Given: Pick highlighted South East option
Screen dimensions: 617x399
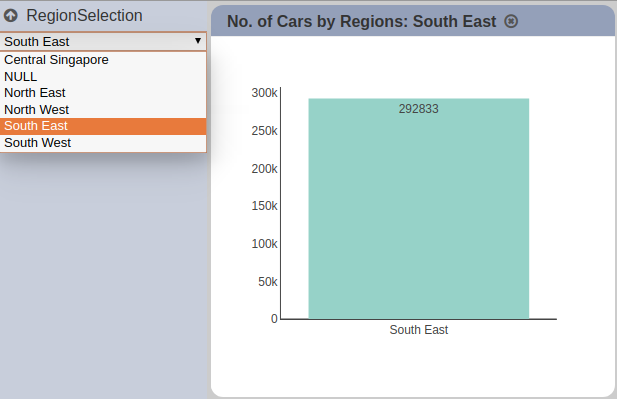Looking at the screenshot, I should (x=103, y=126).
